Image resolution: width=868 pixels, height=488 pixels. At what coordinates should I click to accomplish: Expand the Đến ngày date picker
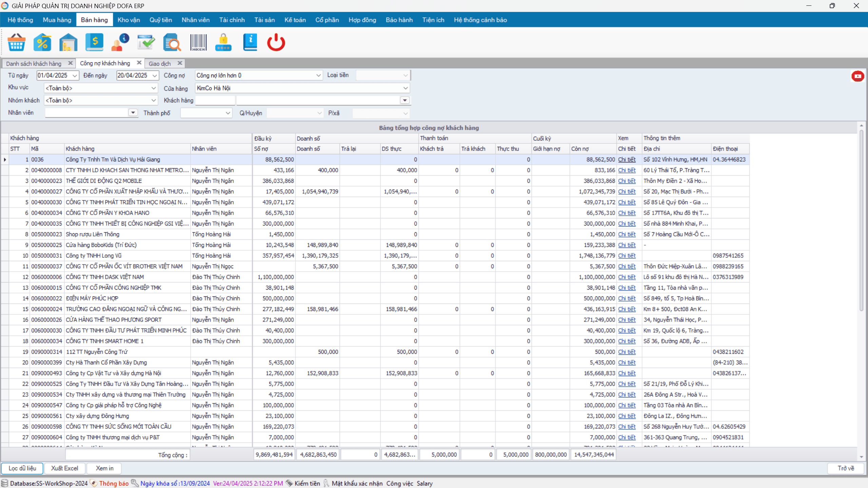[155, 75]
